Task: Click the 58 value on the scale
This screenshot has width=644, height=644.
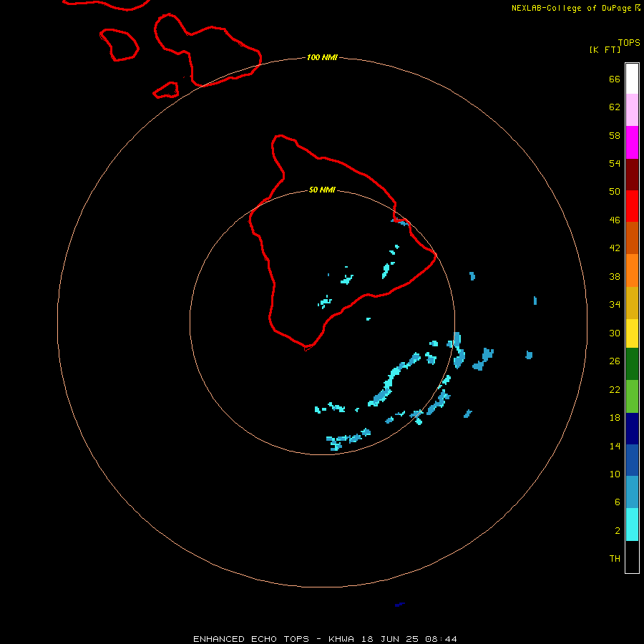Action: point(615,135)
